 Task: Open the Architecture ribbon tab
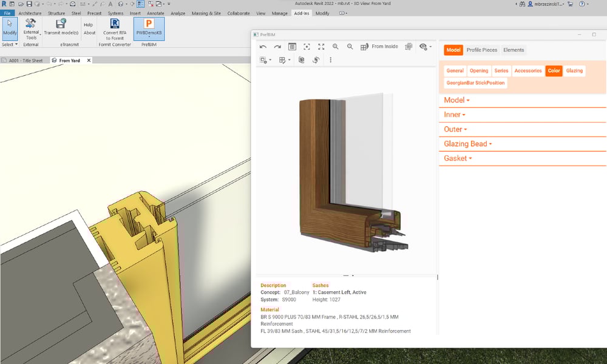(30, 13)
